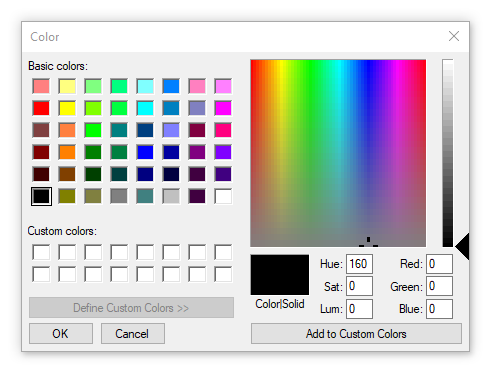The width and height of the screenshot is (498, 377).
Task: Click the luminosity slider arrow
Action: [x=462, y=246]
